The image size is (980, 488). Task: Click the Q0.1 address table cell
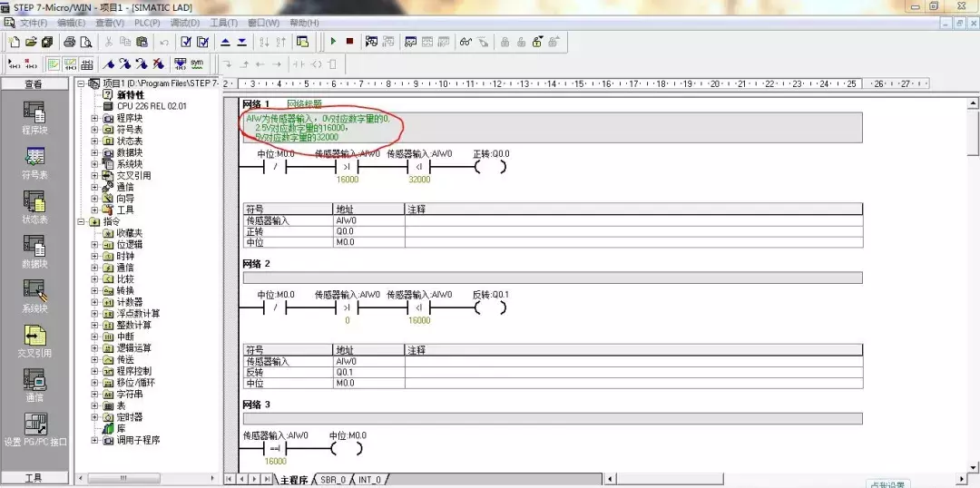[368, 373]
